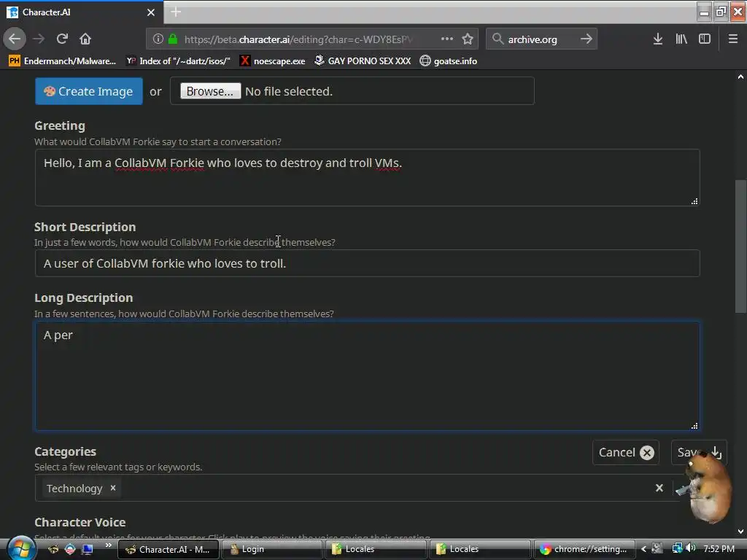This screenshot has height=560, width=747.
Task: Expand the quick launch overflow chevron
Action: (x=109, y=545)
